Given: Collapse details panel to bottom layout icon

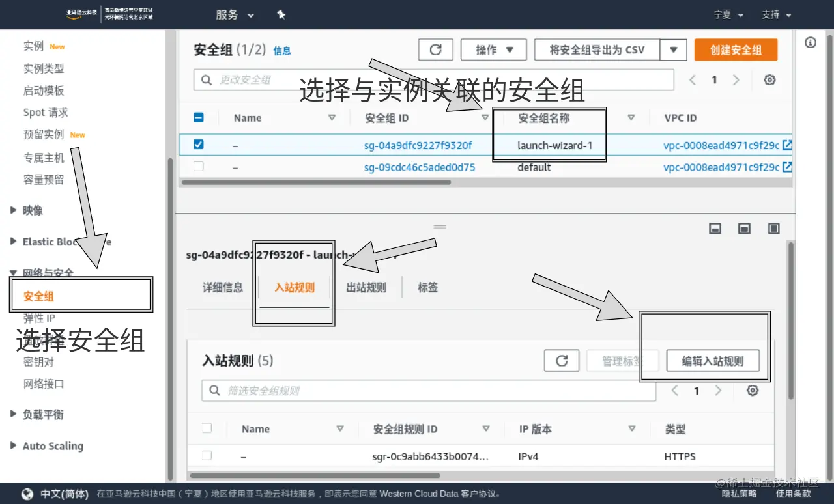Looking at the screenshot, I should [x=715, y=229].
